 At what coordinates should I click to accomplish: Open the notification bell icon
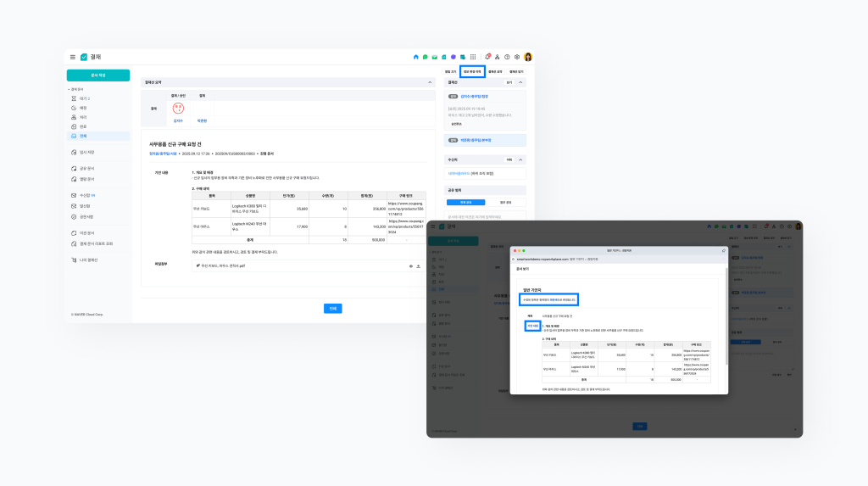(487, 57)
